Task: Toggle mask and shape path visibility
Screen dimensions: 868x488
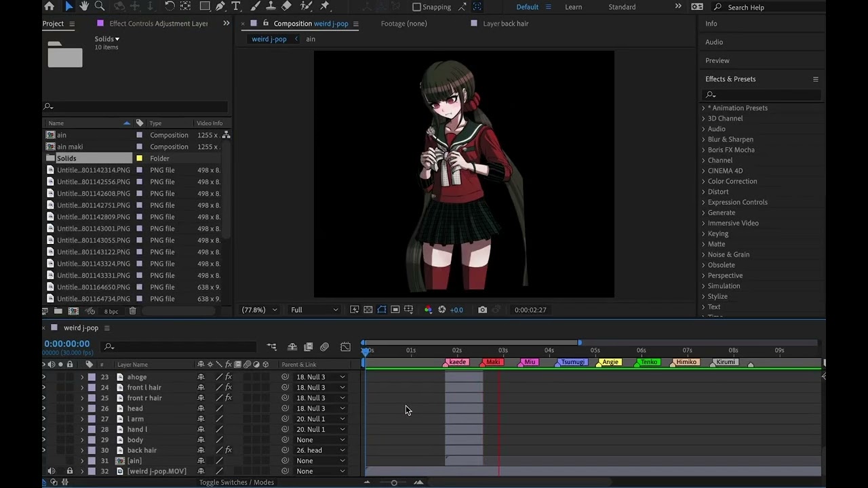Action: coord(382,310)
